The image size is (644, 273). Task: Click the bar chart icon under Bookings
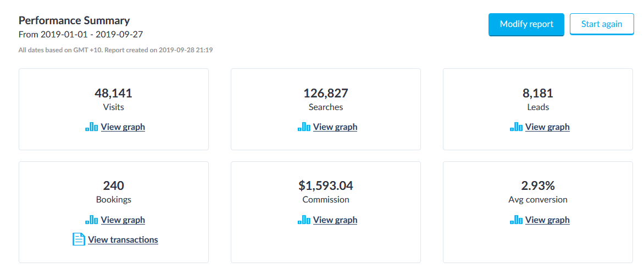click(x=92, y=220)
